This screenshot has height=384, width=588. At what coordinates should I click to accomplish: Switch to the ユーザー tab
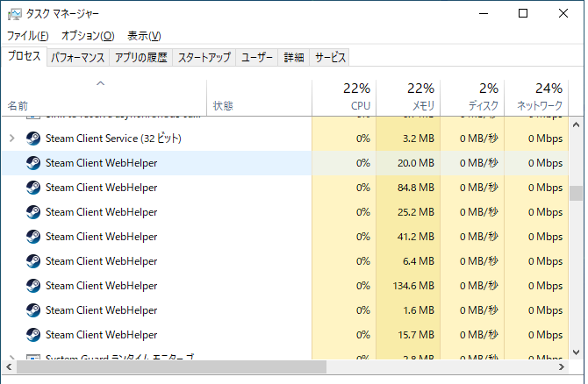(x=256, y=57)
